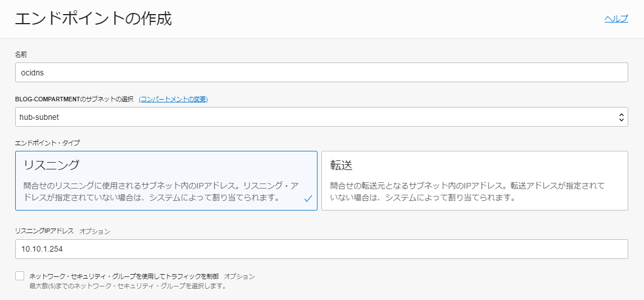This screenshot has height=300, width=644.
Task: Click the blue checkmark in リスニング card
Action: (309, 199)
